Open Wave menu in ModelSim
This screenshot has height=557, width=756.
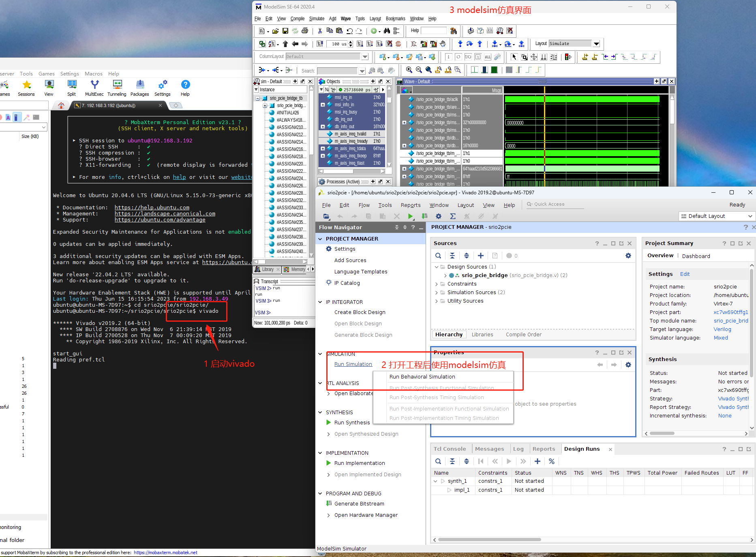point(346,19)
